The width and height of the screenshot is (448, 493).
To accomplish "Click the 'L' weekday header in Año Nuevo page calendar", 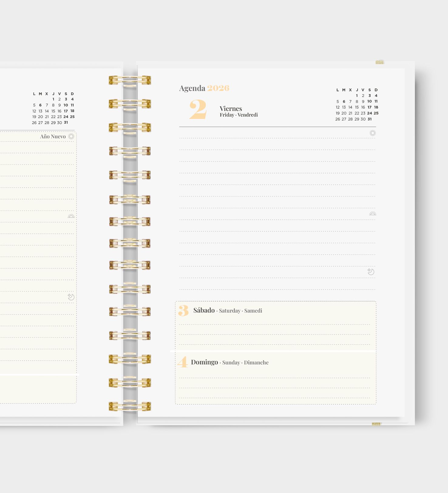I will (x=34, y=94).
